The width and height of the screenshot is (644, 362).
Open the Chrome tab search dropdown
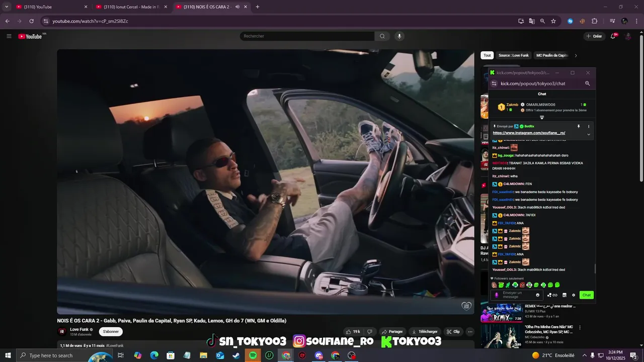tap(7, 7)
